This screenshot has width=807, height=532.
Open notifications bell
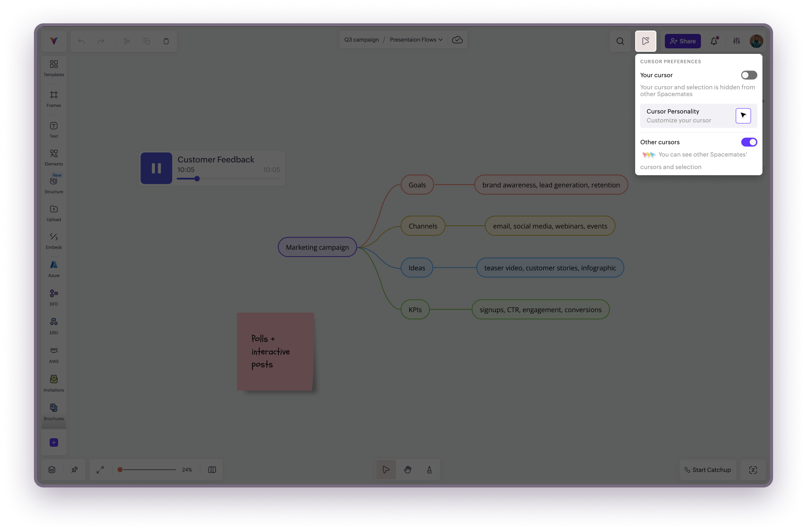point(715,41)
